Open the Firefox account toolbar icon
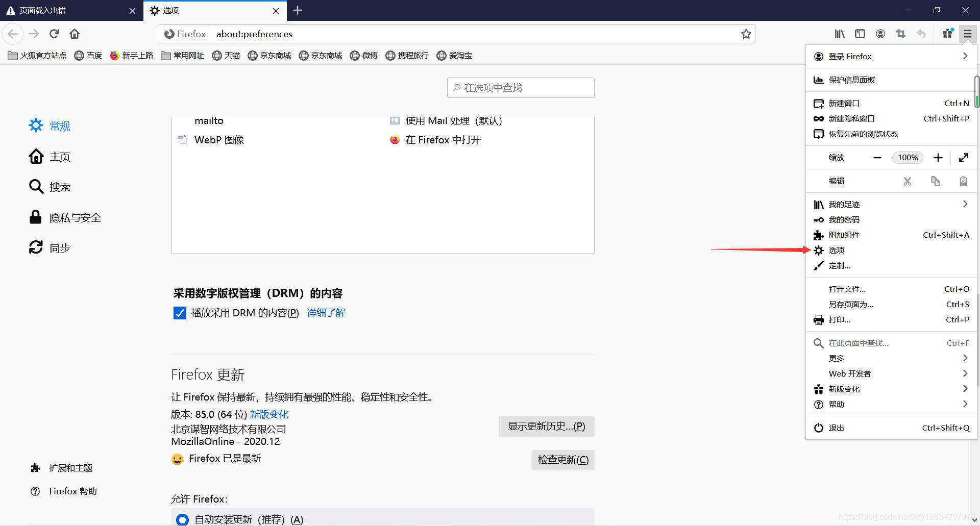Screen dimensions: 980x526 coord(880,34)
